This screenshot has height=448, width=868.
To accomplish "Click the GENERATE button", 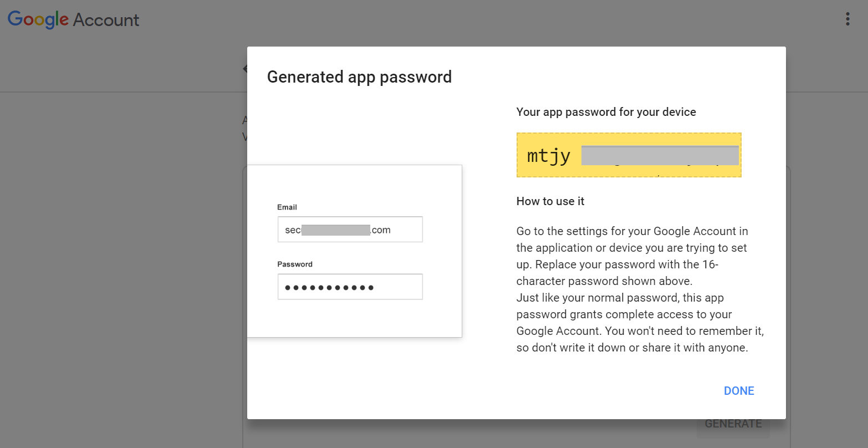I will click(x=733, y=423).
